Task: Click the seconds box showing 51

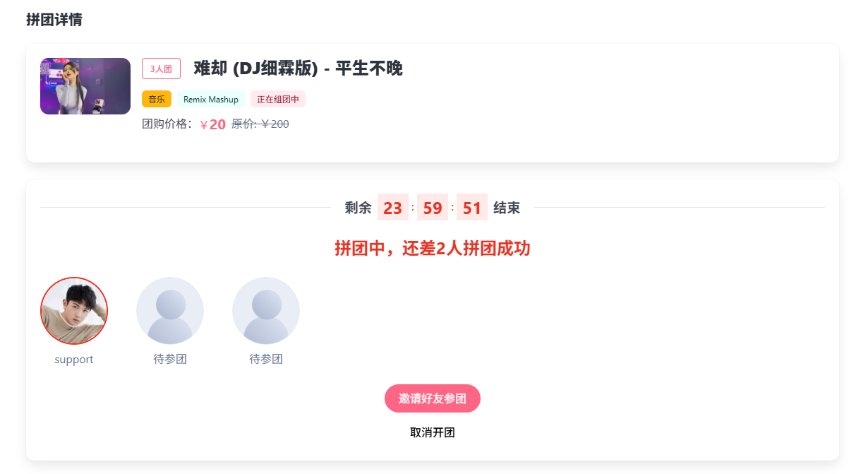Action: pyautogui.click(x=471, y=207)
